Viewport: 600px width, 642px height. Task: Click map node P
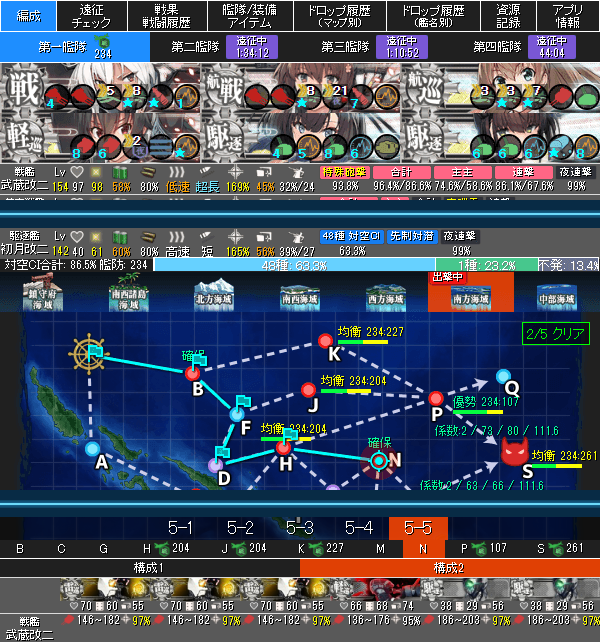pos(436,398)
